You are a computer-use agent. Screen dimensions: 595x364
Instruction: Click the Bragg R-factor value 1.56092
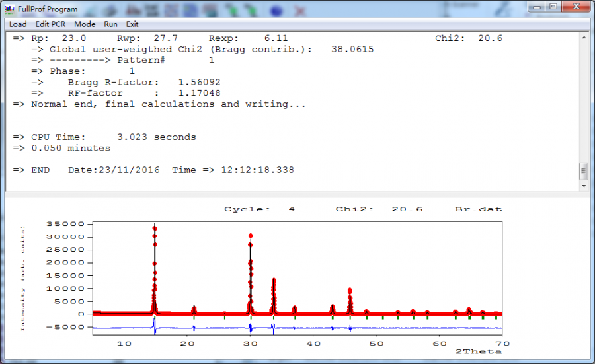click(199, 83)
